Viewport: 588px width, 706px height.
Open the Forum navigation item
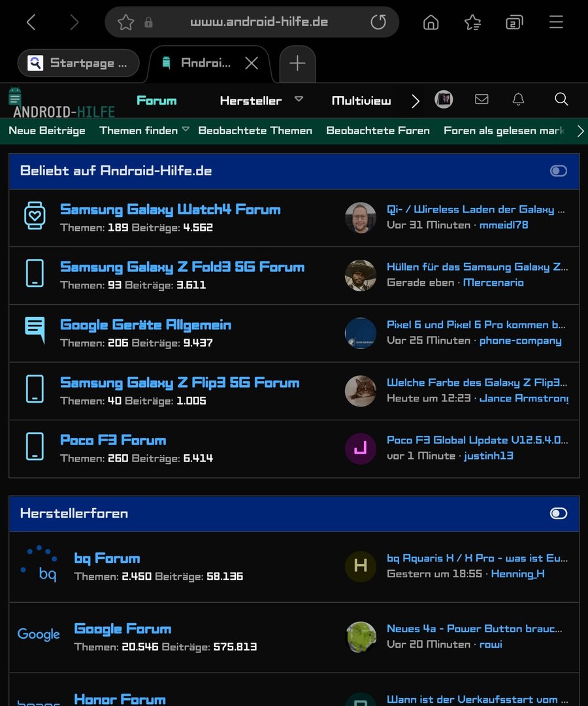pos(157,101)
